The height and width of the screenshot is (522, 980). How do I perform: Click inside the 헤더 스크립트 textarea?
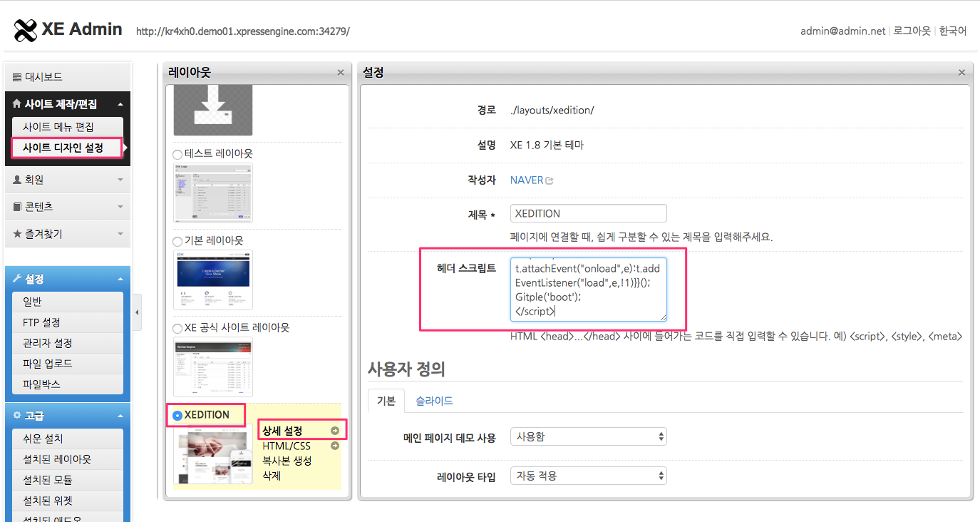pos(589,290)
